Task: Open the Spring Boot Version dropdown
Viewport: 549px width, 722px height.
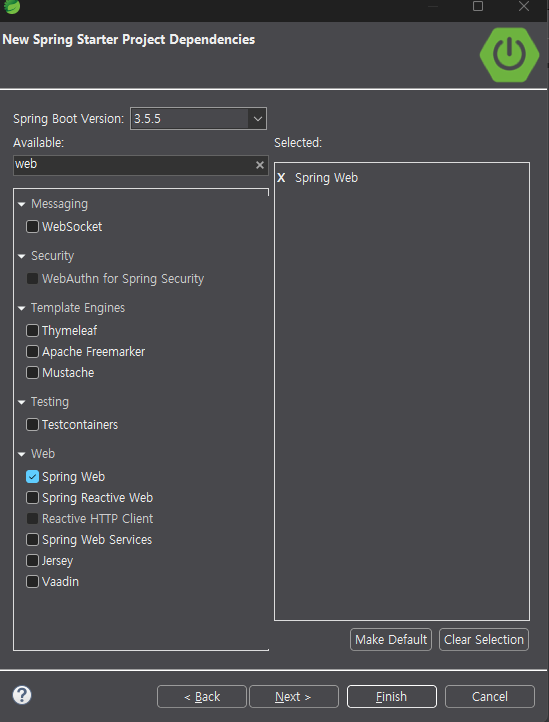Action: pyautogui.click(x=257, y=119)
